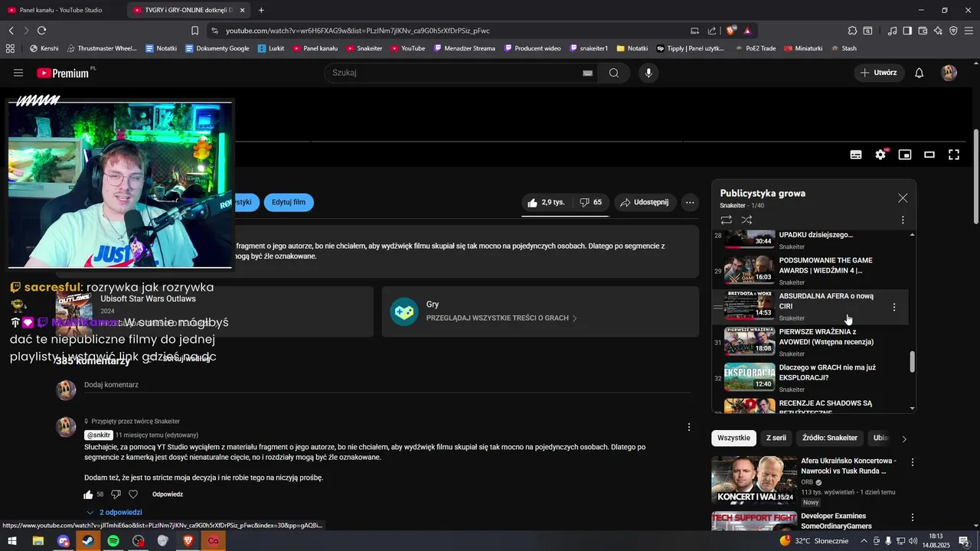Enter fullscreen mode

(954, 155)
